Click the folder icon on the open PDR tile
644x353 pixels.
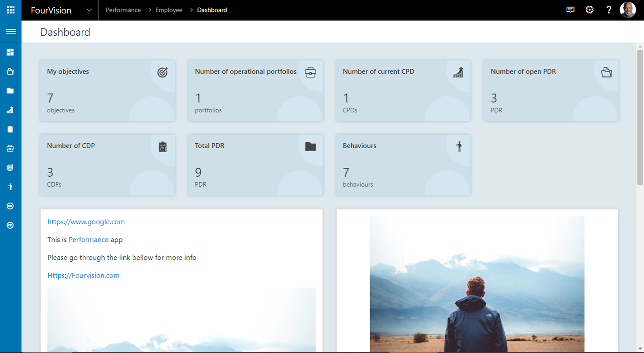pos(606,72)
